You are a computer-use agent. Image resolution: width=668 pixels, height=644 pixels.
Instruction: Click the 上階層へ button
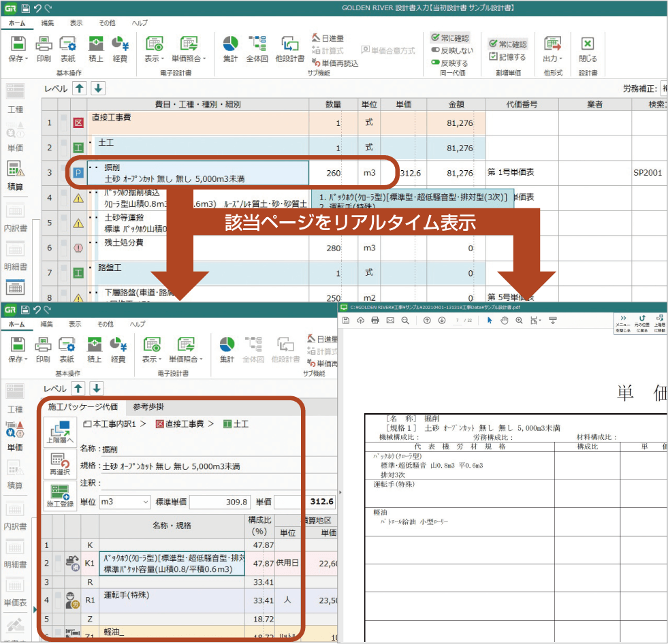point(60,432)
